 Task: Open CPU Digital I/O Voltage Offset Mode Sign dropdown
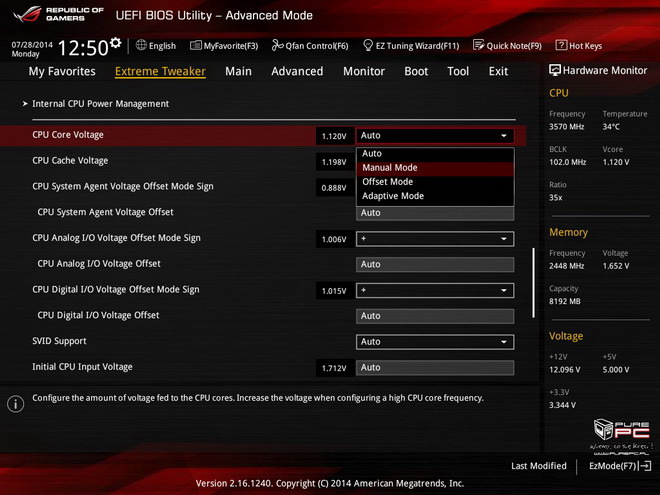[x=435, y=290]
